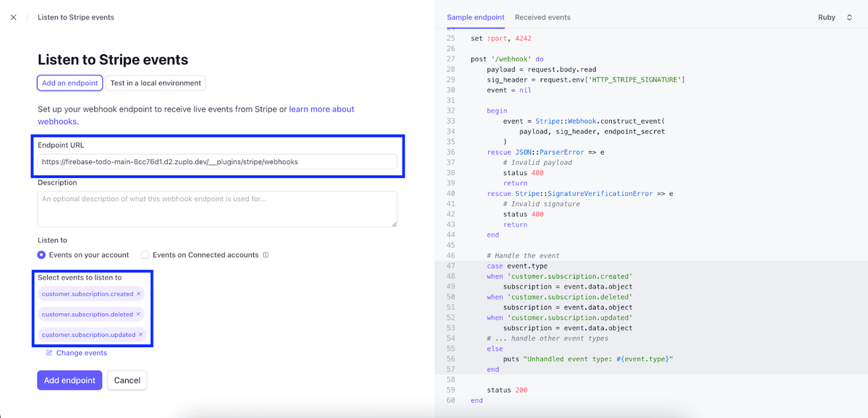Click the Add endpoint button
Viewport: 868px width, 418px height.
[x=69, y=380]
